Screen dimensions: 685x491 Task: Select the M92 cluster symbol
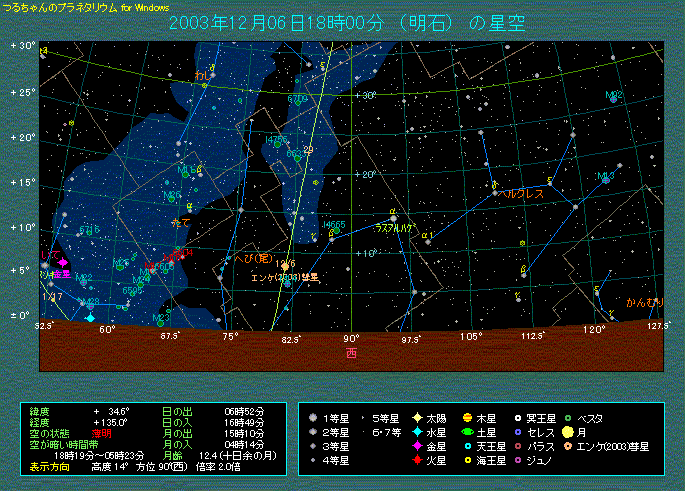[x=614, y=97]
